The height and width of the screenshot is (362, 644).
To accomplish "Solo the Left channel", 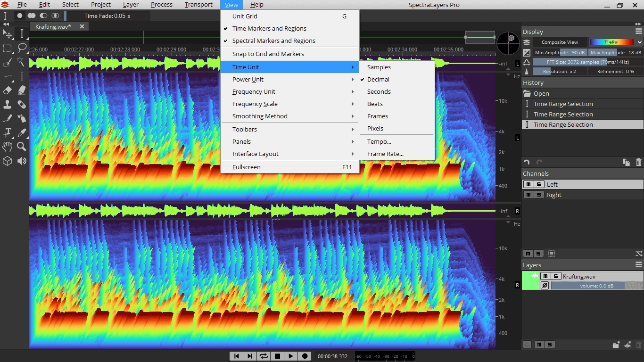I will click(539, 184).
